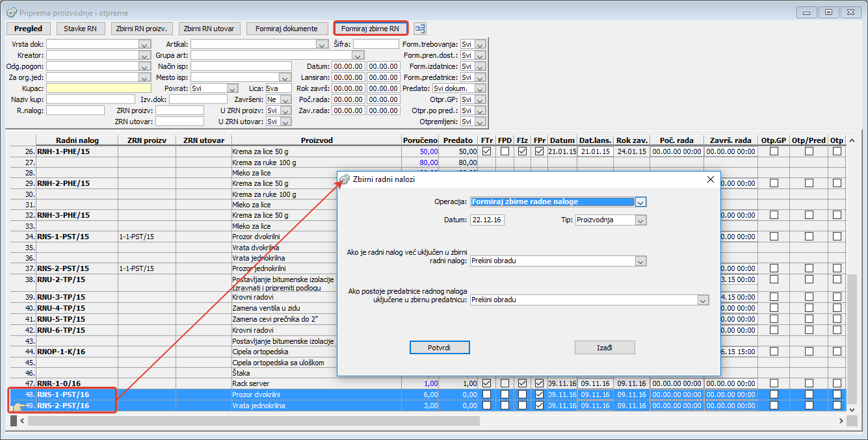Open the Odg.pogon dropdown
The image size is (868, 440).
point(145,66)
